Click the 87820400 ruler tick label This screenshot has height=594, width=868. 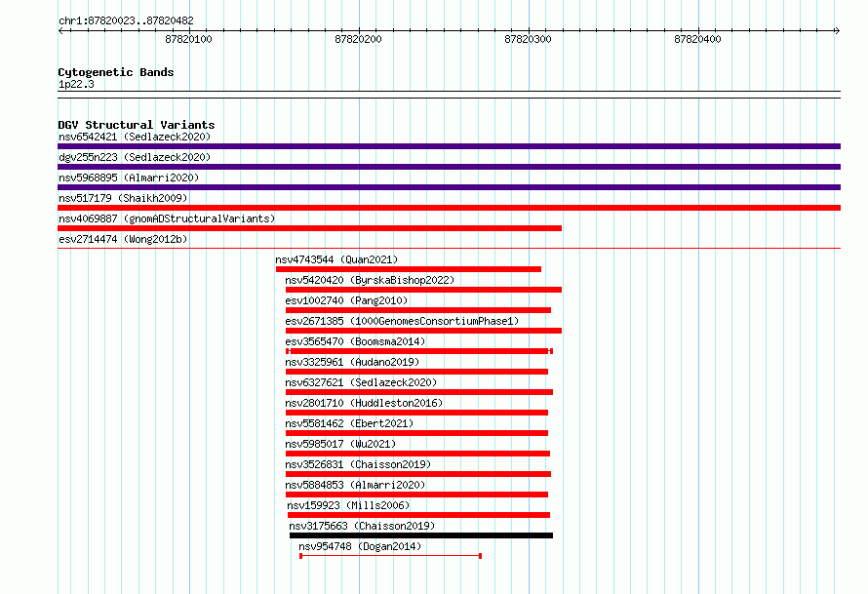click(697, 39)
